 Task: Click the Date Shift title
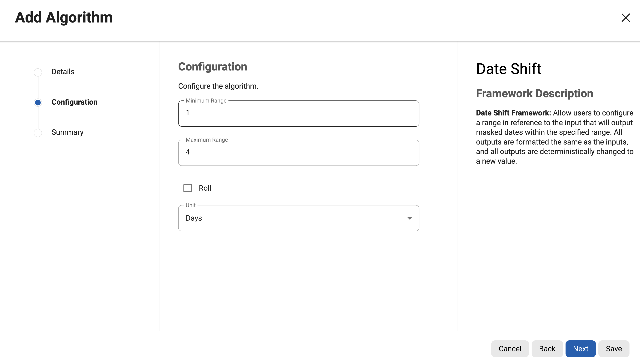[509, 69]
